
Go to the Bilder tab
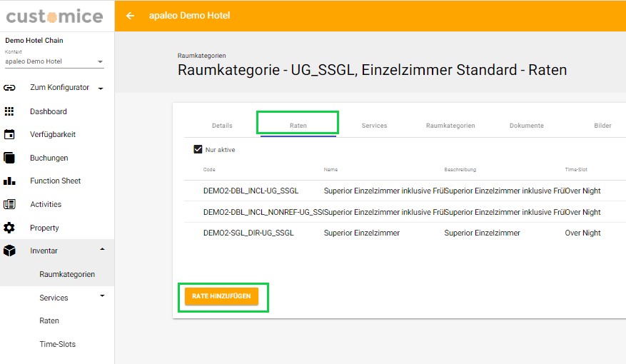(602, 126)
